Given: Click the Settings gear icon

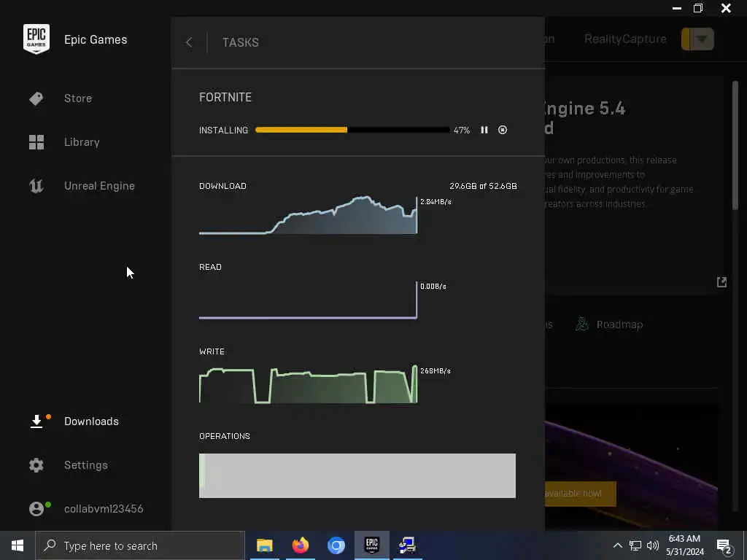Looking at the screenshot, I should tap(36, 465).
